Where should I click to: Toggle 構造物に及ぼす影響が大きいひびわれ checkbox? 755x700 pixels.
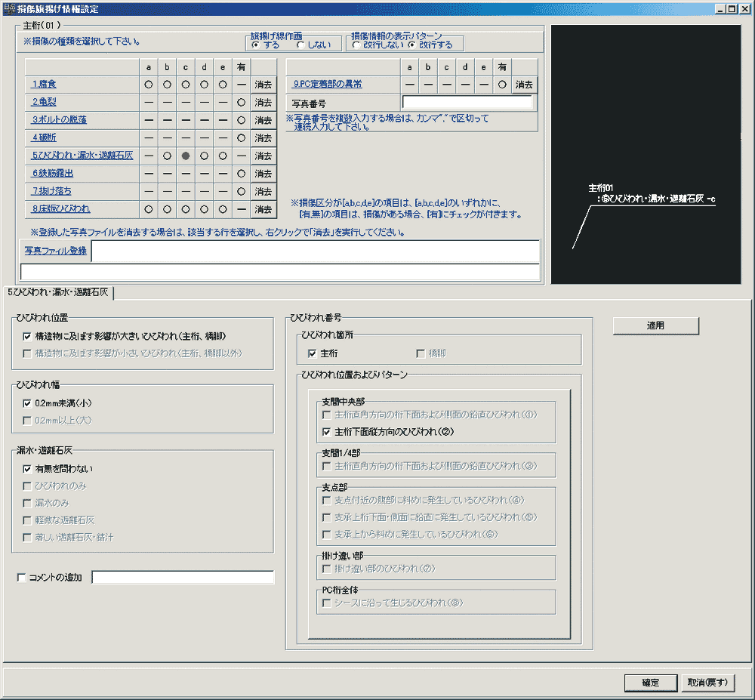27,337
